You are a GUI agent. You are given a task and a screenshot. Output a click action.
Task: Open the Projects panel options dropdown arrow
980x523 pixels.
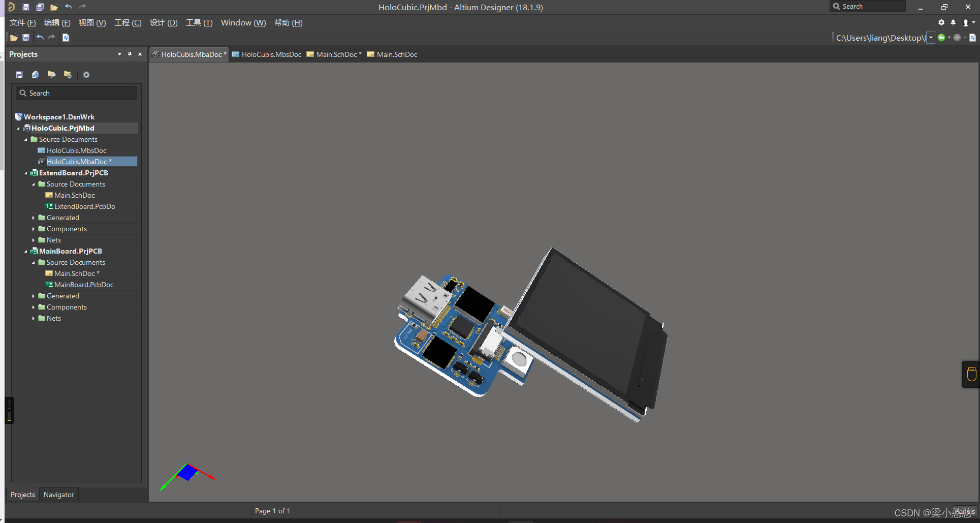pos(119,54)
